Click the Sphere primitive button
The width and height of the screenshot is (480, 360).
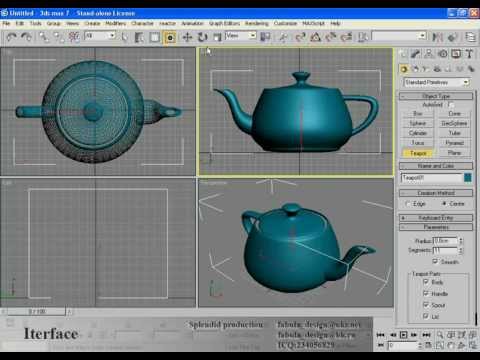417,123
